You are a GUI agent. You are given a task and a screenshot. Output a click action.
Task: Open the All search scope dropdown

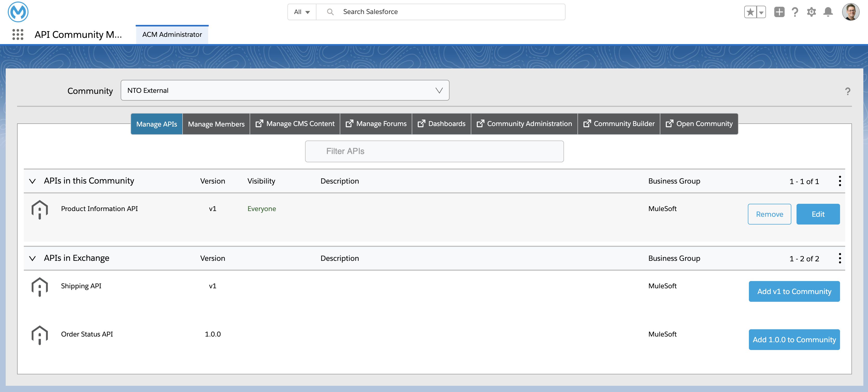(302, 11)
